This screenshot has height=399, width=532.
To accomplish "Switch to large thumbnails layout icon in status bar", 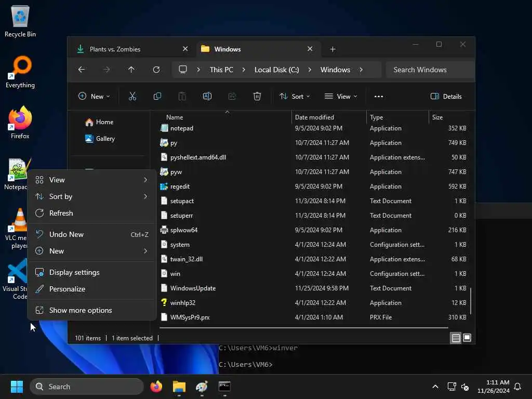I will (467, 338).
